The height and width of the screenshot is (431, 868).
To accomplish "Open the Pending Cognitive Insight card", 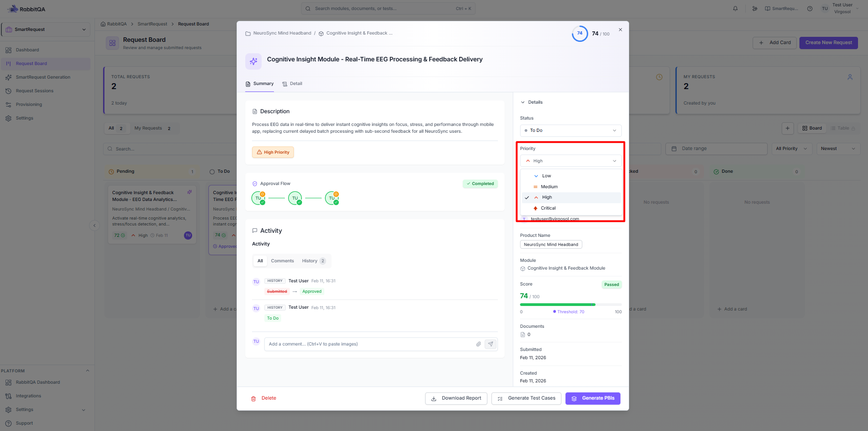I will [152, 214].
